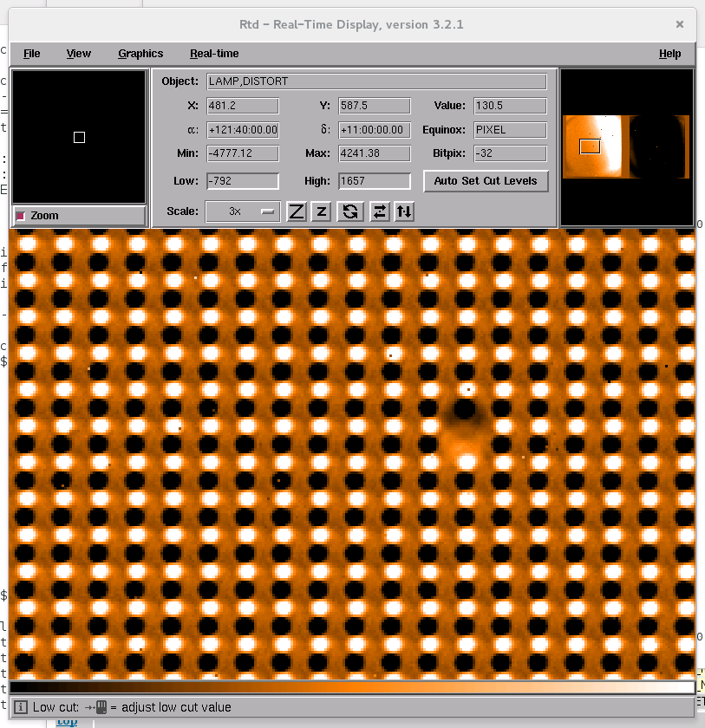Click in the High cut value field
Viewport: 705px width, 728px height.
tap(374, 181)
